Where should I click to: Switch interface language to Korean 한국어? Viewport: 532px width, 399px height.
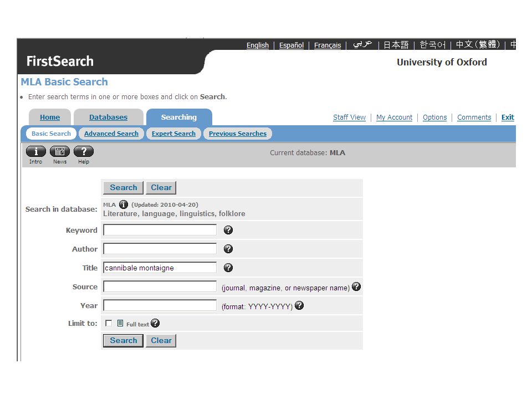[x=433, y=45]
